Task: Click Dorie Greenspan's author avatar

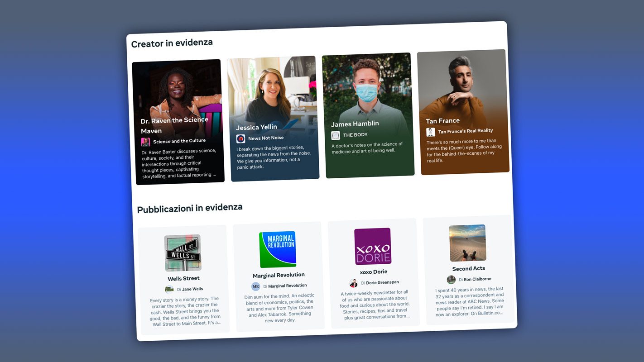Action: coord(354,283)
